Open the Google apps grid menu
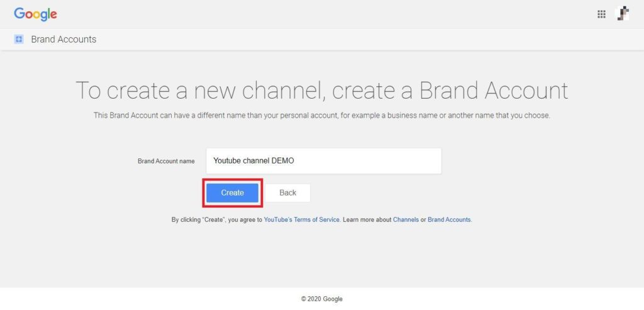This screenshot has width=644, height=310. click(x=601, y=14)
